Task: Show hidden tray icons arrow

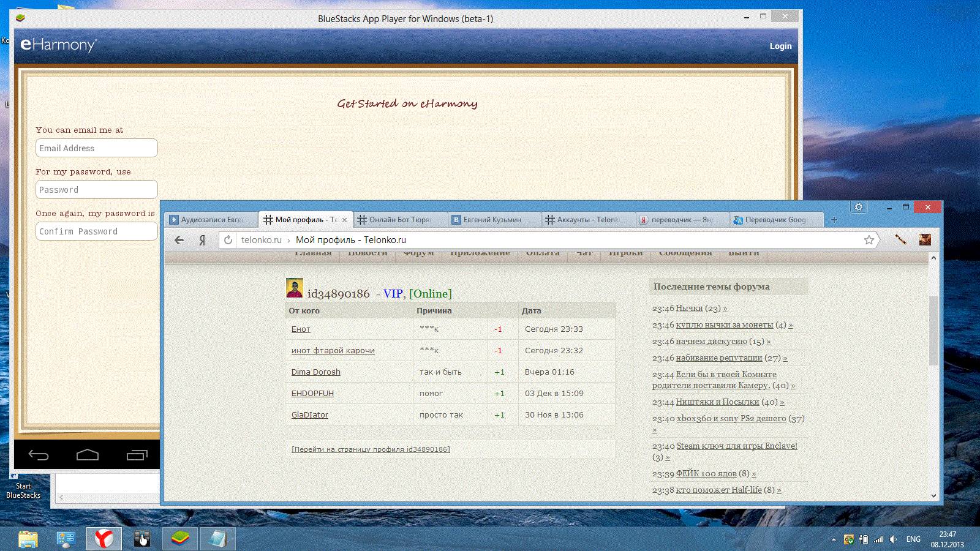Action: point(834,539)
